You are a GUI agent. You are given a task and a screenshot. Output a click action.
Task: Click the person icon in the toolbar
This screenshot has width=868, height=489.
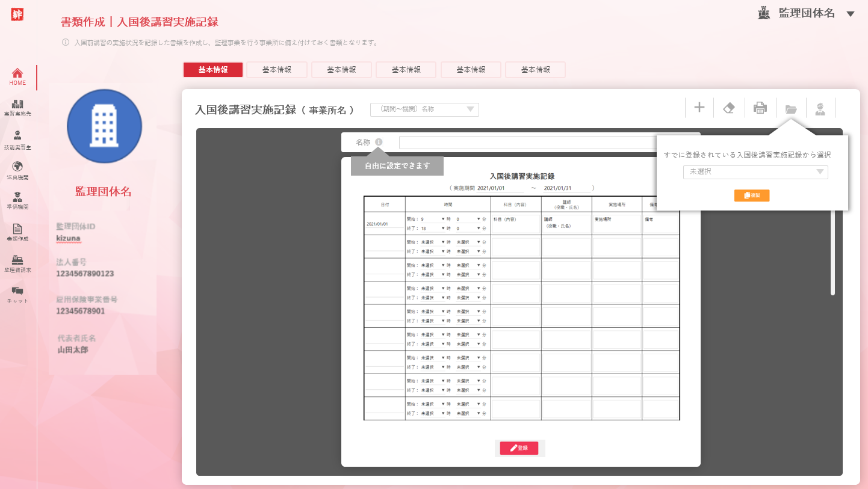point(820,109)
